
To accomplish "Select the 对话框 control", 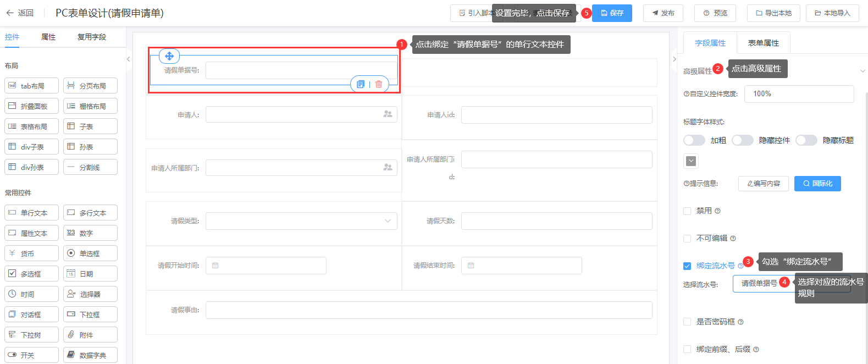I will pyautogui.click(x=31, y=315).
